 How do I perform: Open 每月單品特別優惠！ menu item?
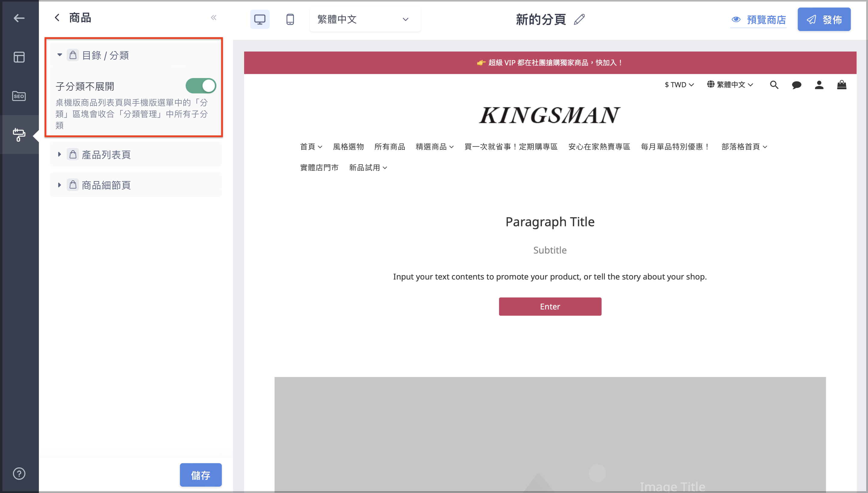tap(676, 147)
